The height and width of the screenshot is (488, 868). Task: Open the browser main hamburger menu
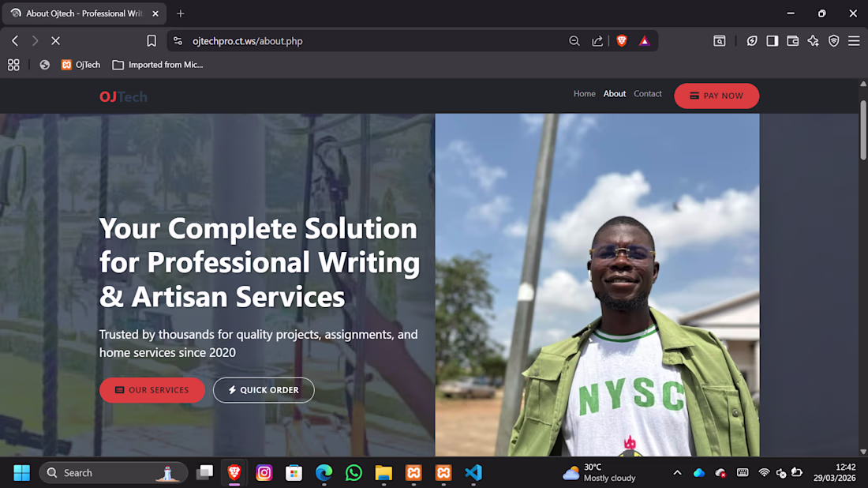[854, 41]
